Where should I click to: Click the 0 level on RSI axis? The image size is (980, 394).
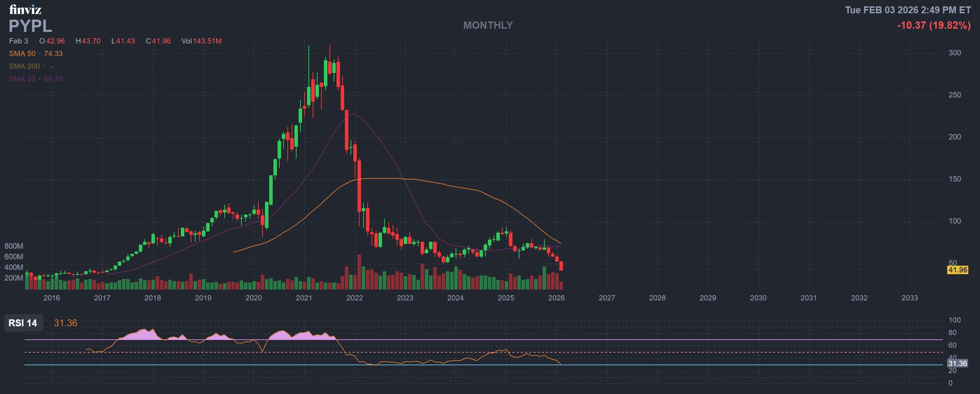[950, 383]
